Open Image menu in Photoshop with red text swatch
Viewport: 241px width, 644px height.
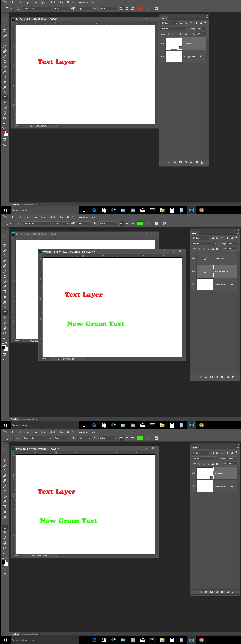[27, 2]
